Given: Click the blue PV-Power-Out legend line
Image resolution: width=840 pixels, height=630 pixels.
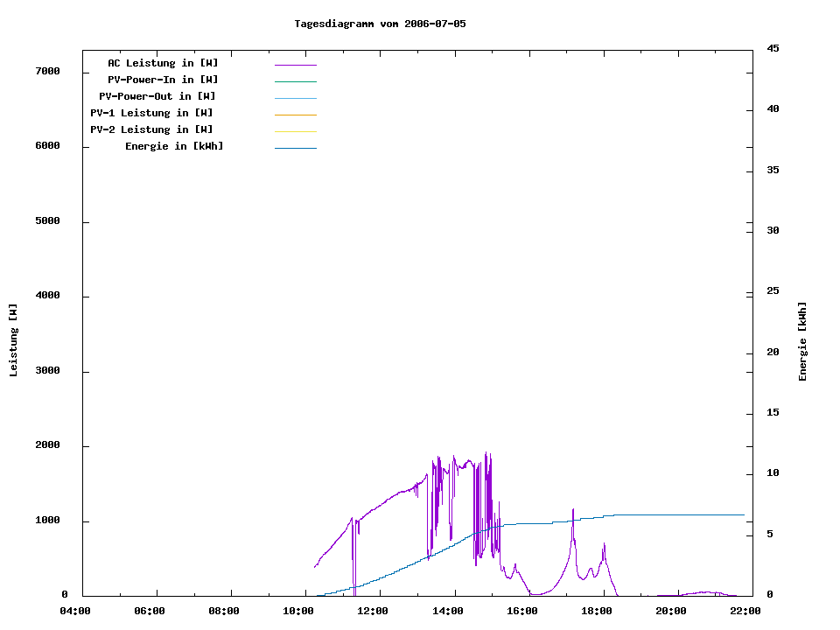Looking at the screenshot, I should point(295,98).
